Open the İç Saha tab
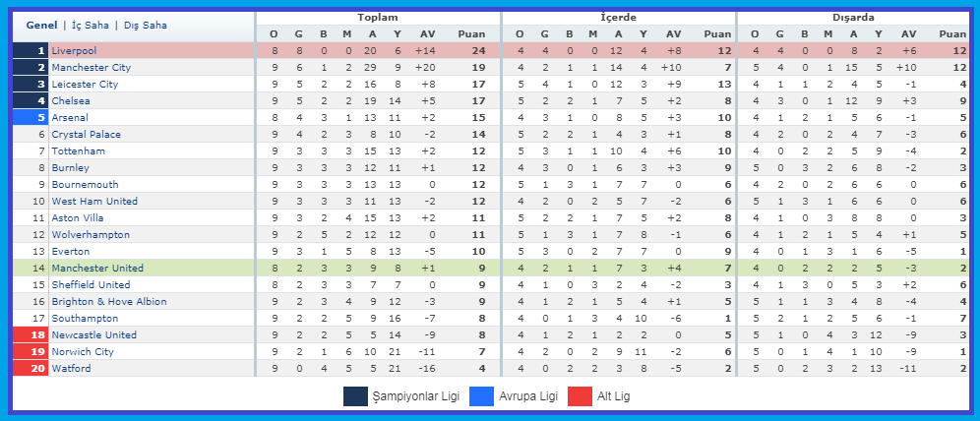The image size is (980, 421). click(90, 26)
